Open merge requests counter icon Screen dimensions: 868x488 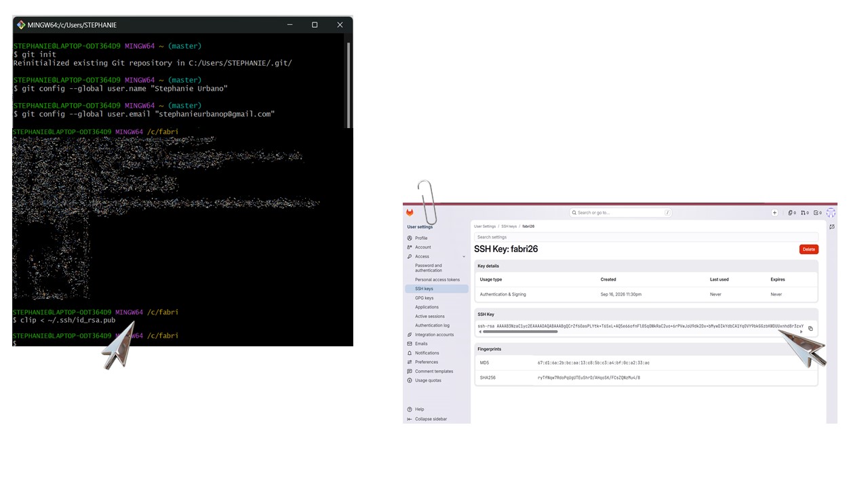coord(804,213)
